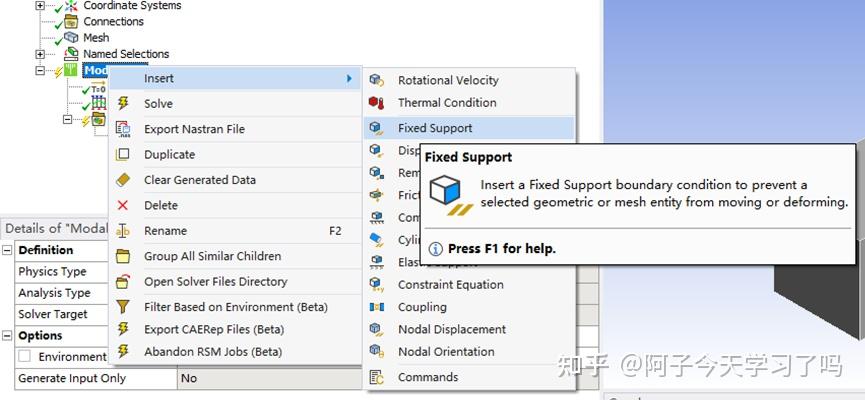The width and height of the screenshot is (865, 400).
Task: Expand the Coordinate Systems tree node
Action: pos(40,6)
